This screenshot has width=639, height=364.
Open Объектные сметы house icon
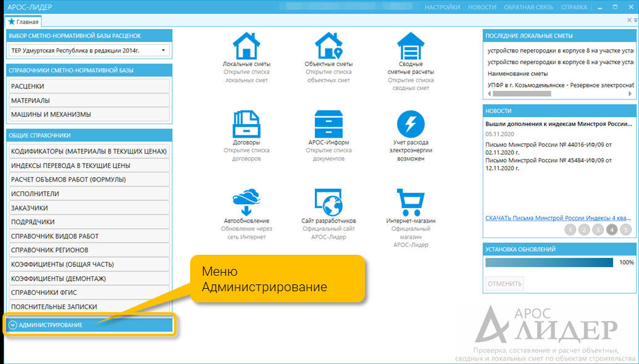[x=328, y=46]
